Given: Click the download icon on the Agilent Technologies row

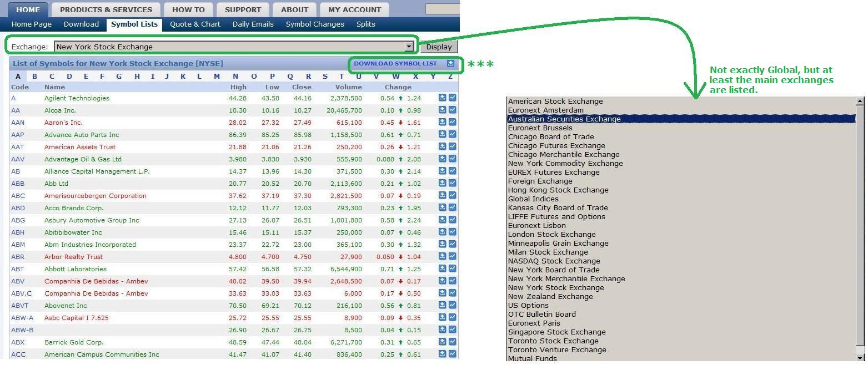Looking at the screenshot, I should click(x=443, y=98).
